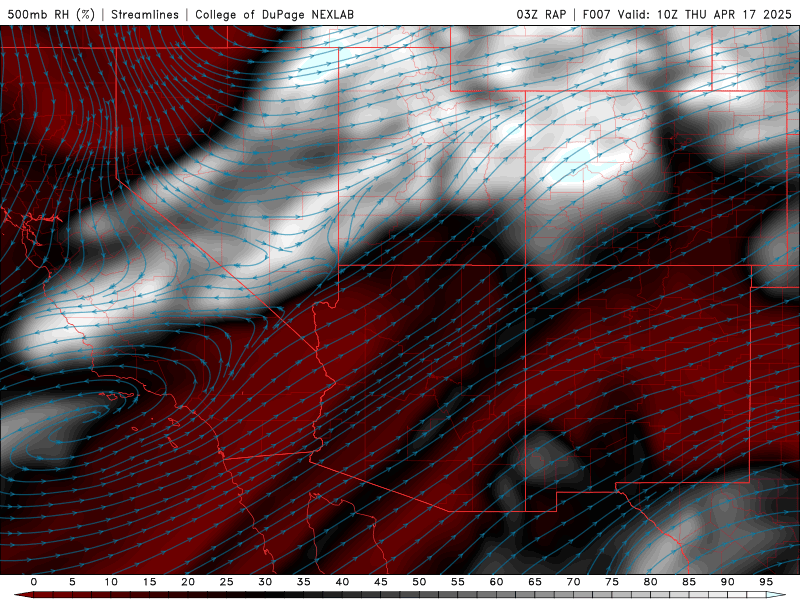800x600 pixels.
Task: Click the colorbar label "25"
Action: [x=227, y=582]
